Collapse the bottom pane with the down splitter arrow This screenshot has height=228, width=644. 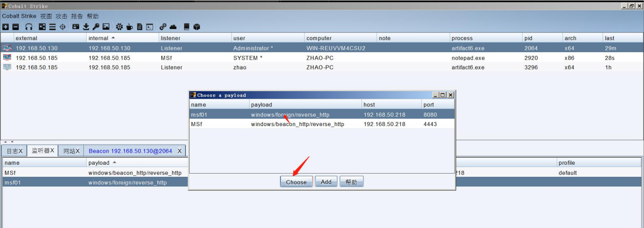point(12,142)
